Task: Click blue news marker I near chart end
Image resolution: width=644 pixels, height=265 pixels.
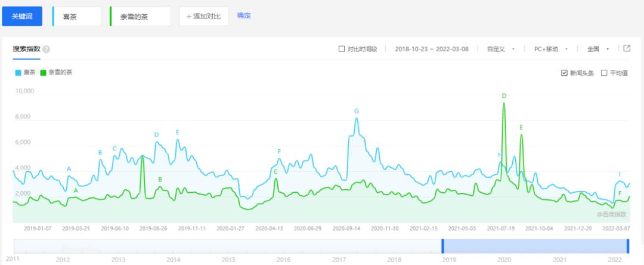Action: (620, 174)
